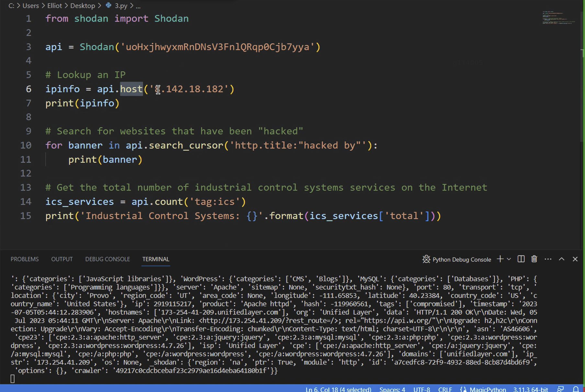Open terminal panel more actions ellipsis
The width and height of the screenshot is (585, 392).
click(548, 259)
